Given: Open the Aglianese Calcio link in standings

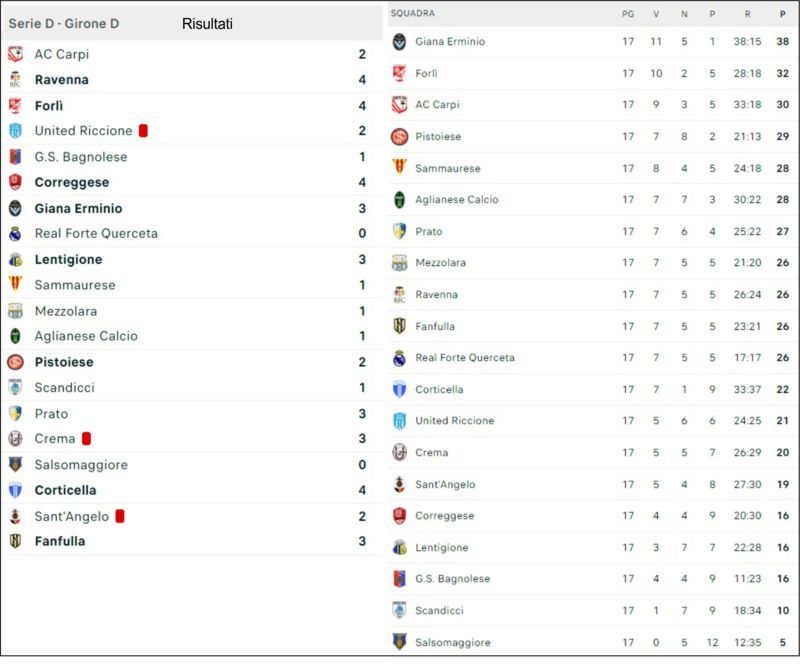Looking at the screenshot, I should tap(457, 200).
